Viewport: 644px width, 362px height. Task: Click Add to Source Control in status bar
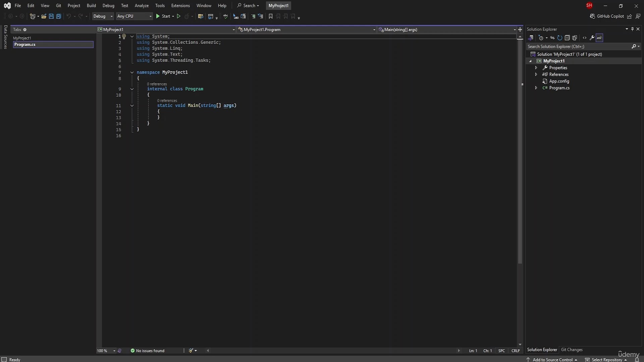(x=552, y=360)
